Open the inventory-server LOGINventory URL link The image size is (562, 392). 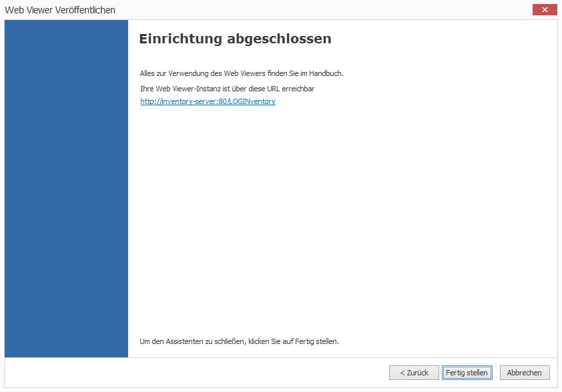pos(208,101)
